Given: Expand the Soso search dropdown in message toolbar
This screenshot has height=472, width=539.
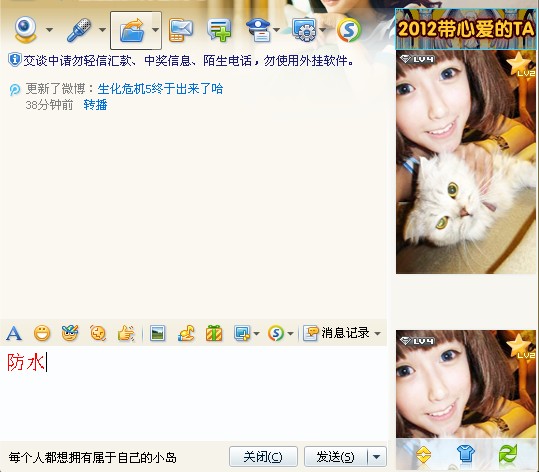Looking at the screenshot, I should coord(290,333).
